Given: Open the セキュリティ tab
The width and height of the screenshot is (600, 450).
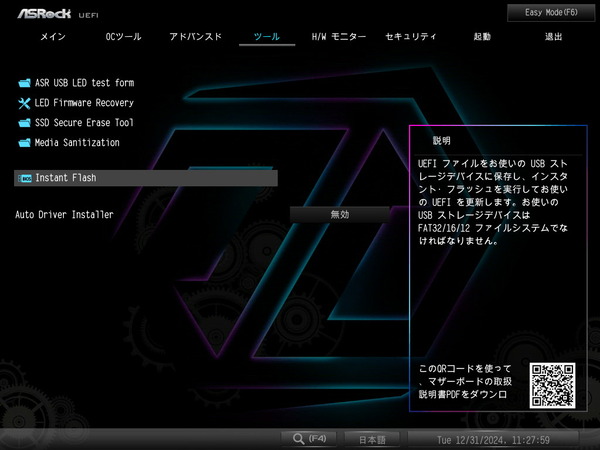Looking at the screenshot, I should (411, 37).
